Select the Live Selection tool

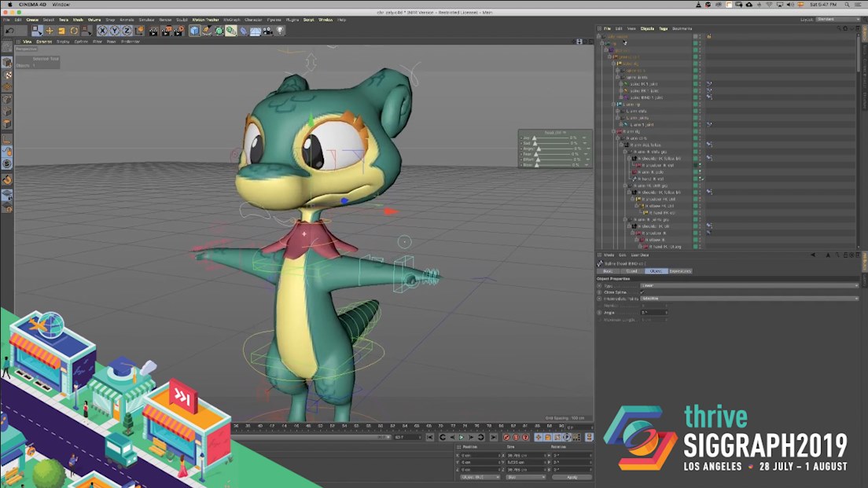[x=36, y=31]
